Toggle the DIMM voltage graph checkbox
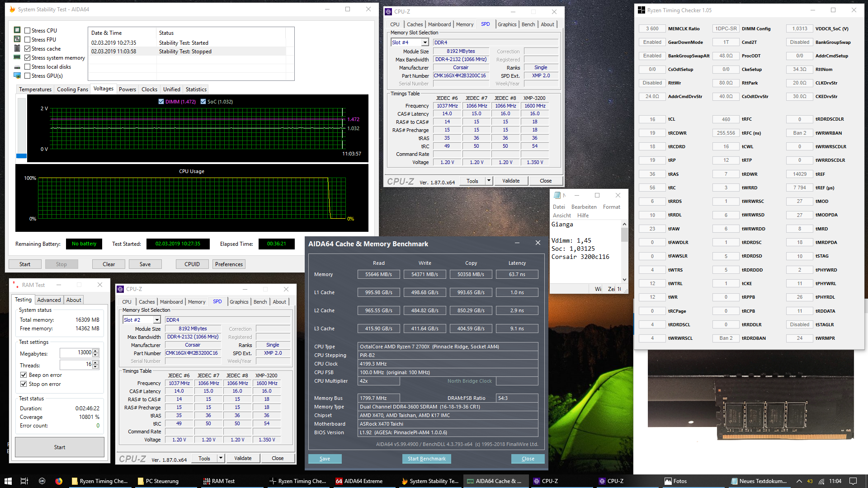The image size is (868, 488). [161, 102]
